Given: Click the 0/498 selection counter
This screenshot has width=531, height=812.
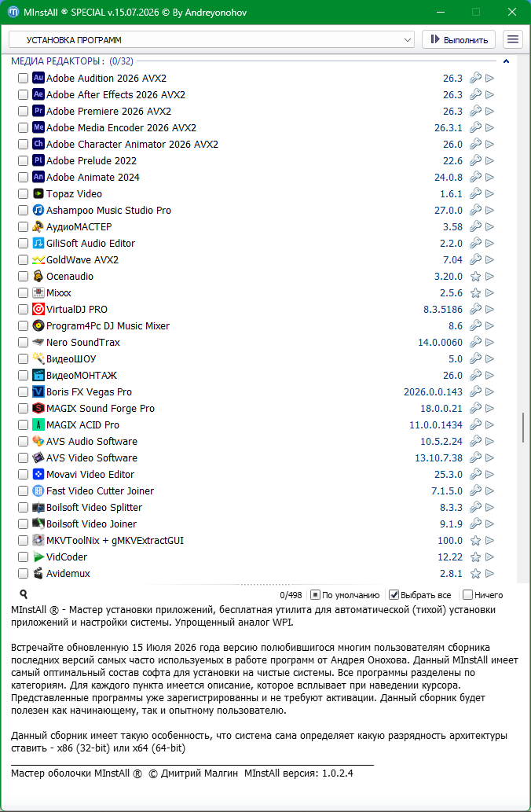Looking at the screenshot, I should point(291,595).
